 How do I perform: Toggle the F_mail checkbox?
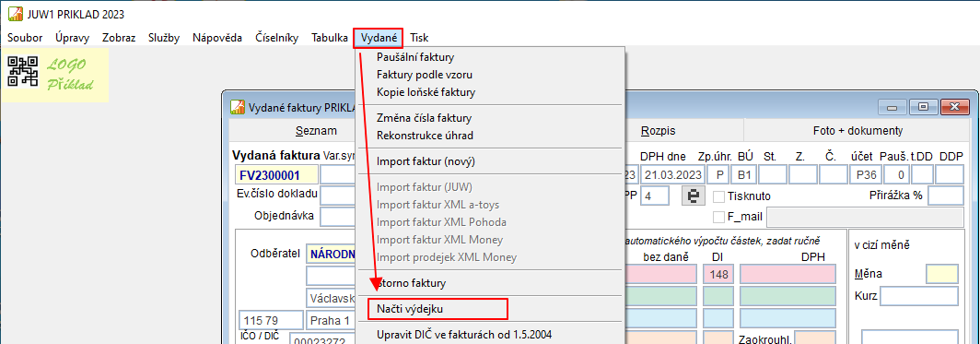coord(718,217)
